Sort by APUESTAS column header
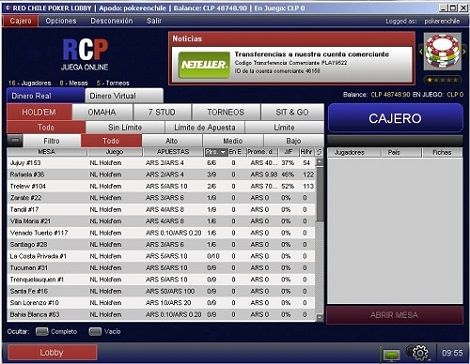Viewport: 470px width, 364px height. [x=173, y=152]
